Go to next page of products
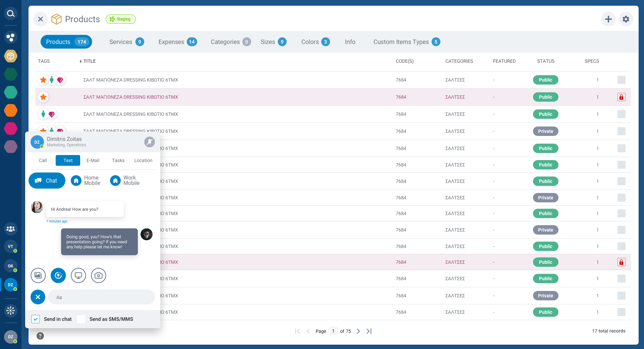This screenshot has width=644, height=349. pos(358,331)
